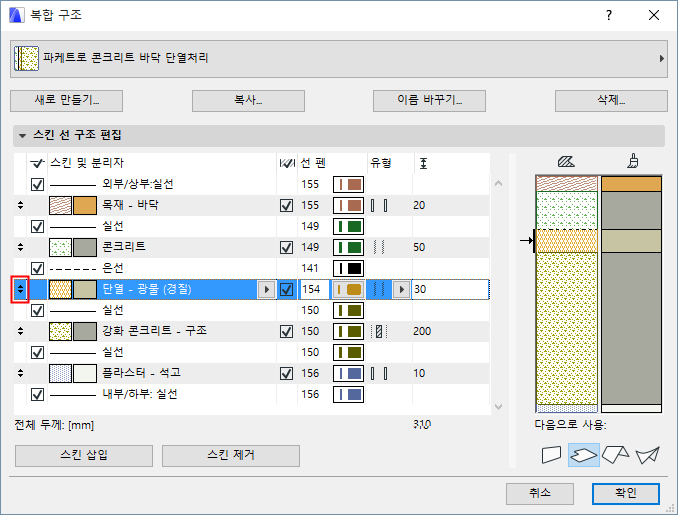Click the drag handle of 콘크리트 skin row
This screenshot has height=515, width=678.
pyautogui.click(x=20, y=247)
